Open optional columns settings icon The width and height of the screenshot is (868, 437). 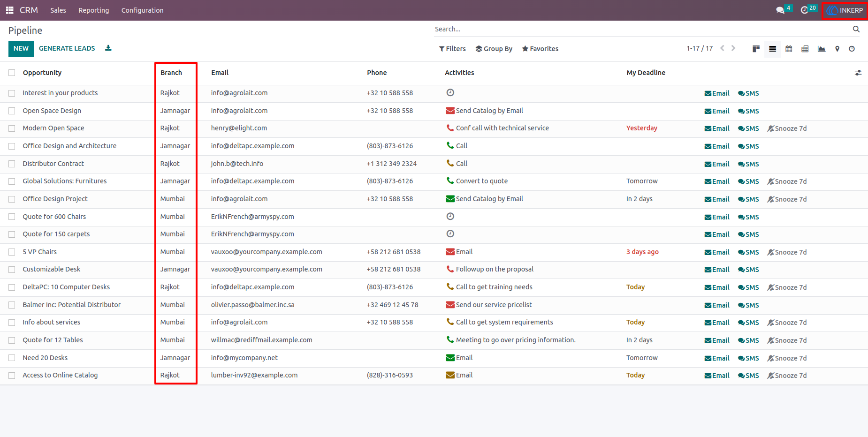tap(858, 73)
